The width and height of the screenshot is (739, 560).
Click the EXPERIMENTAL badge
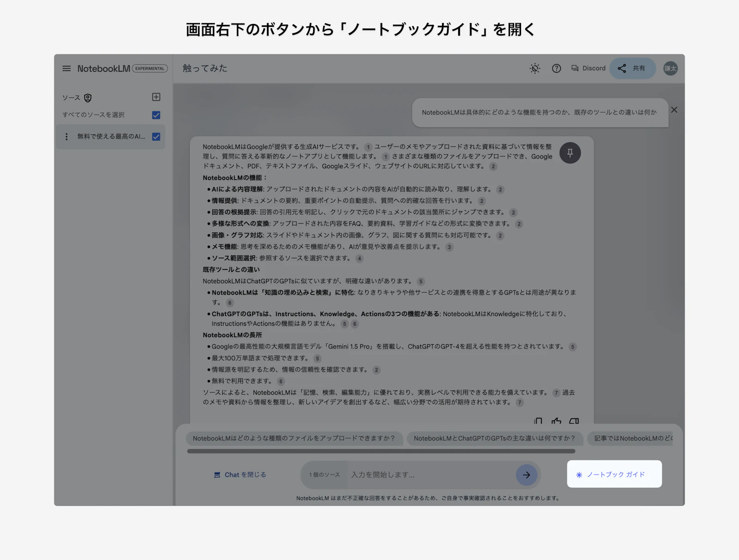click(150, 68)
